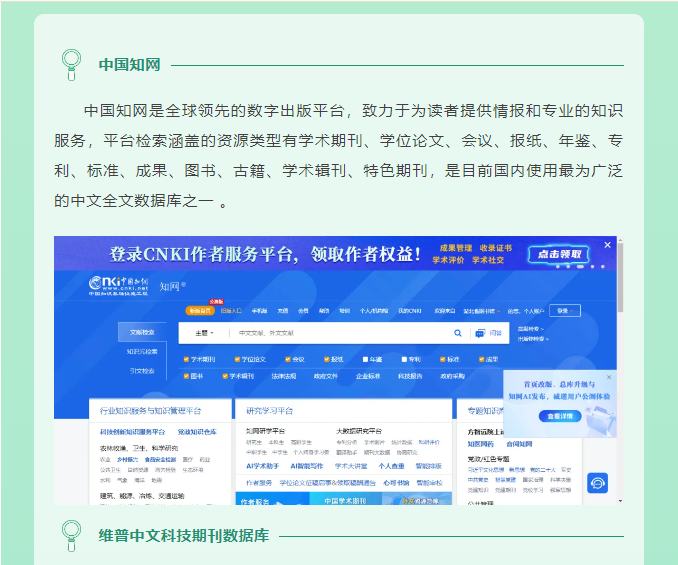The height and width of the screenshot is (565, 678).
Task: Toggle the 图书 checkbox
Action: (186, 376)
